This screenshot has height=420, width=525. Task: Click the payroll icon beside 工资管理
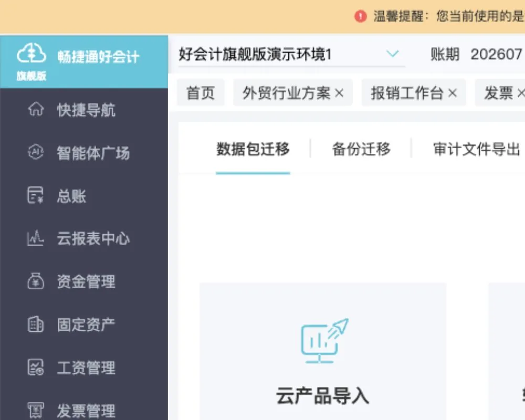pyautogui.click(x=36, y=367)
